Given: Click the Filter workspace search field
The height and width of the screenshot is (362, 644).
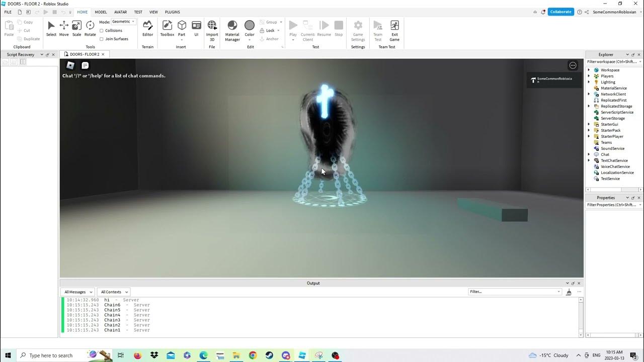Looking at the screenshot, I should tap(614, 61).
